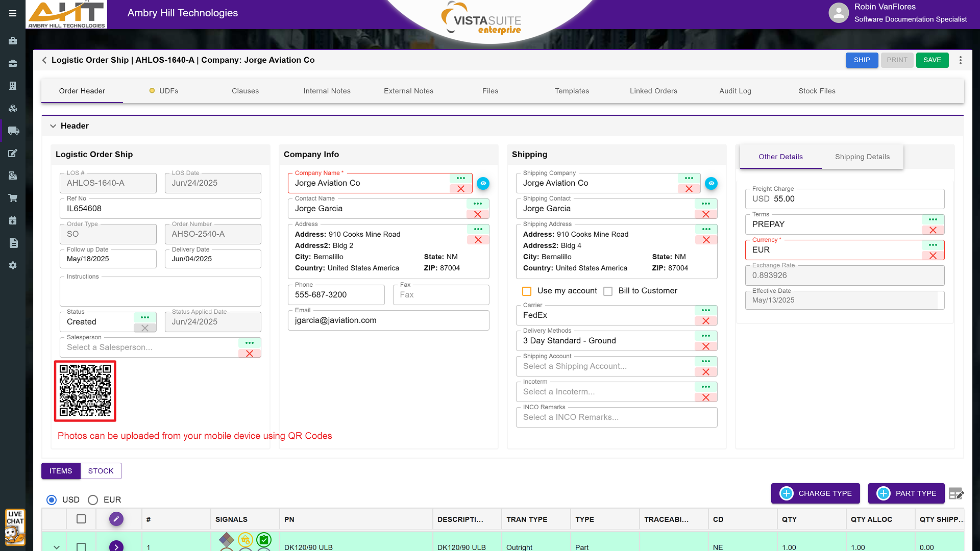This screenshot has height=551, width=980.
Task: Expand item row 1 with chevron
Action: point(57,547)
